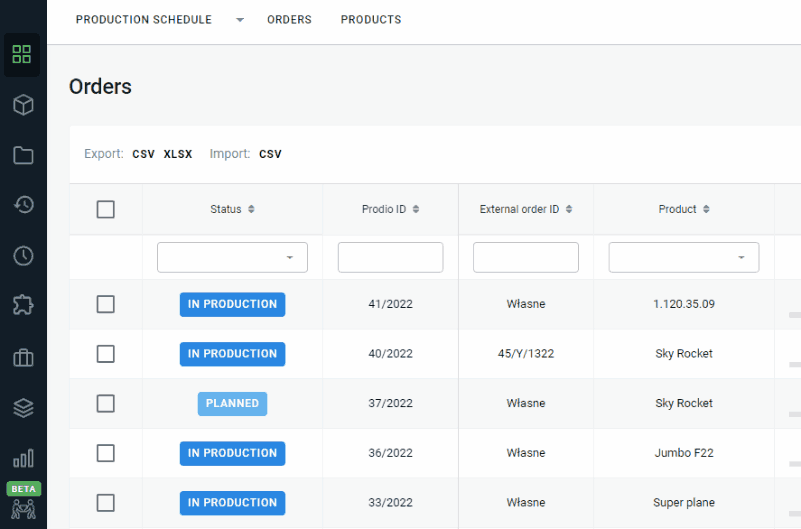Switch to Orders menu item
The image size is (801, 529).
(x=289, y=19)
